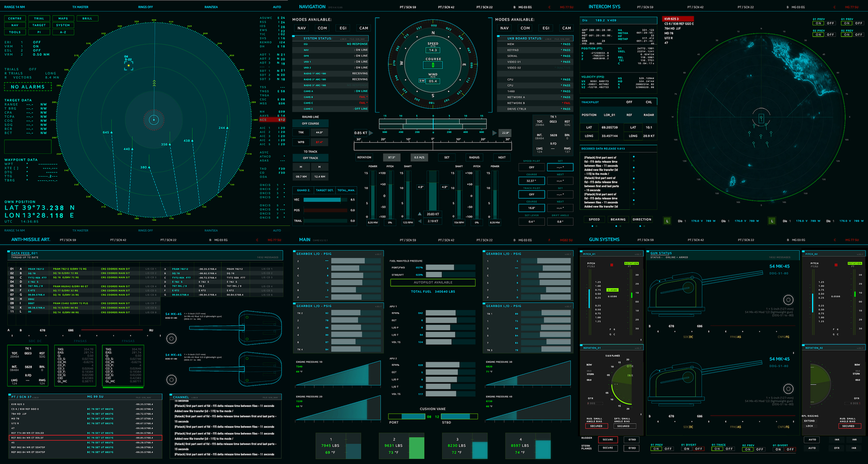Select EGI mode above UKB Board Status
Image resolution: width=868 pixels, height=464 pixels.
pyautogui.click(x=546, y=28)
